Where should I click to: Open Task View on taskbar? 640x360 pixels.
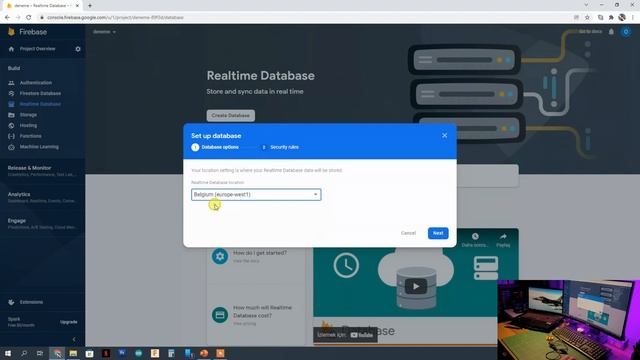pos(40,353)
